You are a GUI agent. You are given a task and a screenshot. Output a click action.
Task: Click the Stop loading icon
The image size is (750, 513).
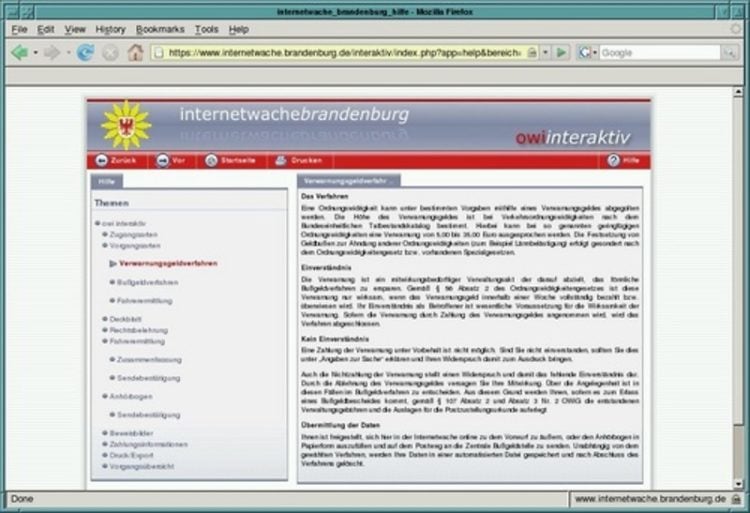pyautogui.click(x=110, y=53)
